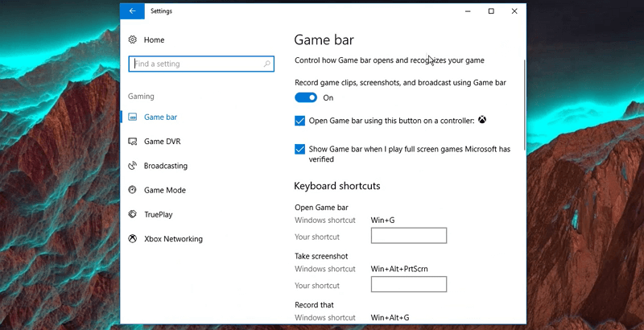This screenshot has height=330, width=644.
Task: Switch to Game Mode settings
Action: click(x=165, y=190)
